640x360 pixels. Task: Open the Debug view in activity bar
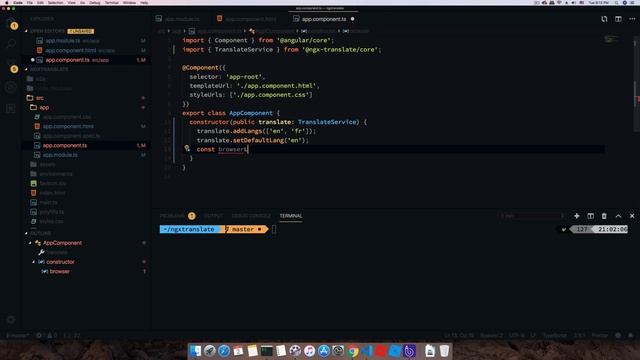(x=11, y=87)
